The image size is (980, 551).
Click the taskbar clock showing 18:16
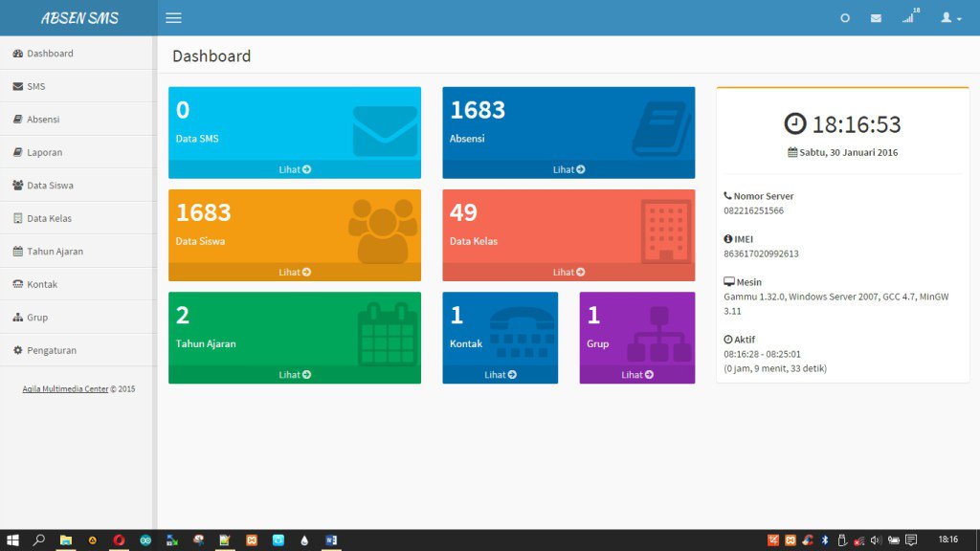click(947, 540)
